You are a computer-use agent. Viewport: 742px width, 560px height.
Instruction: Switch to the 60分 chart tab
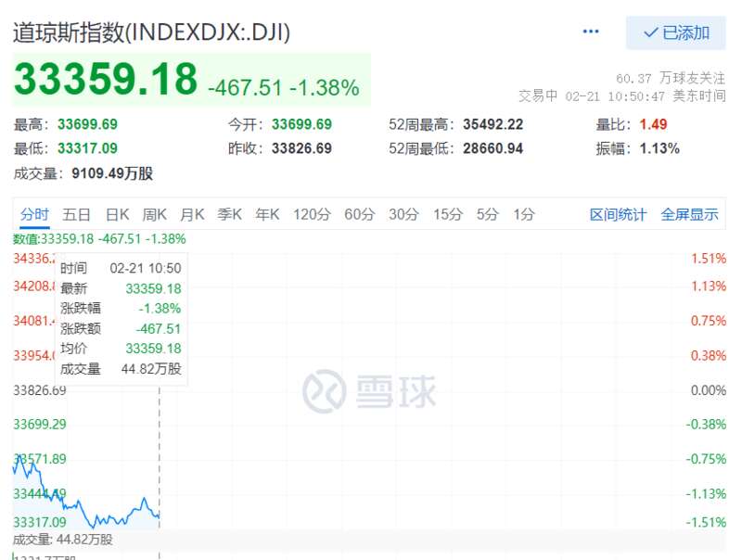360,215
